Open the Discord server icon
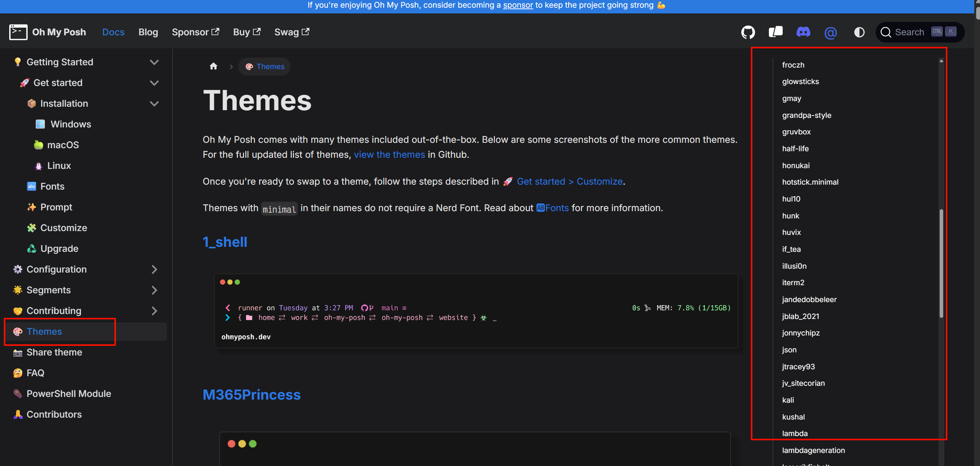Screen dimensions: 980x466 (x=803, y=32)
